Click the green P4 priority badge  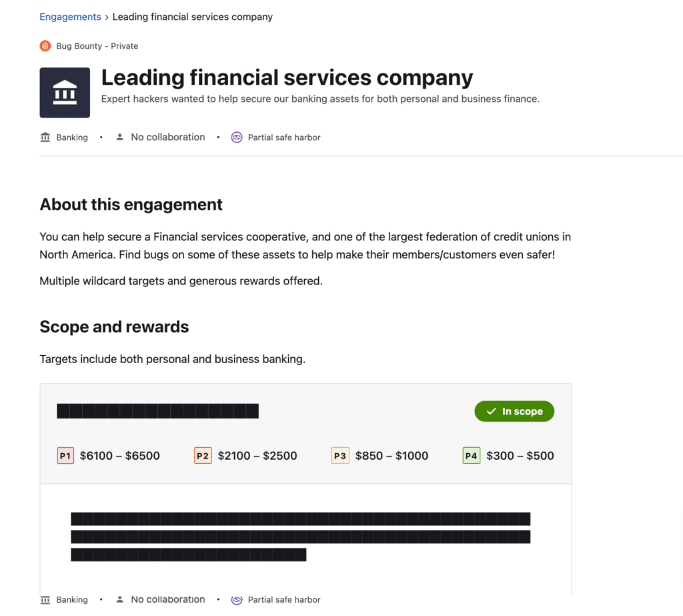tap(472, 456)
